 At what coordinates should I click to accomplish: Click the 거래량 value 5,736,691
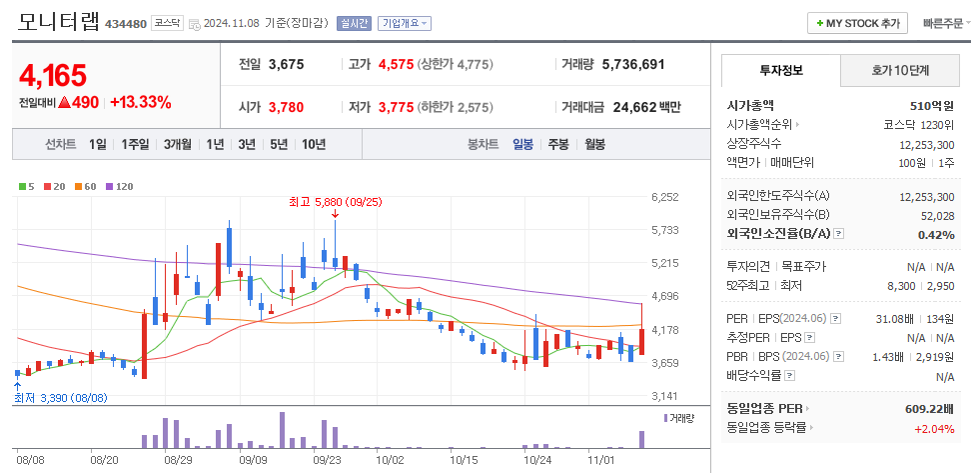633,64
